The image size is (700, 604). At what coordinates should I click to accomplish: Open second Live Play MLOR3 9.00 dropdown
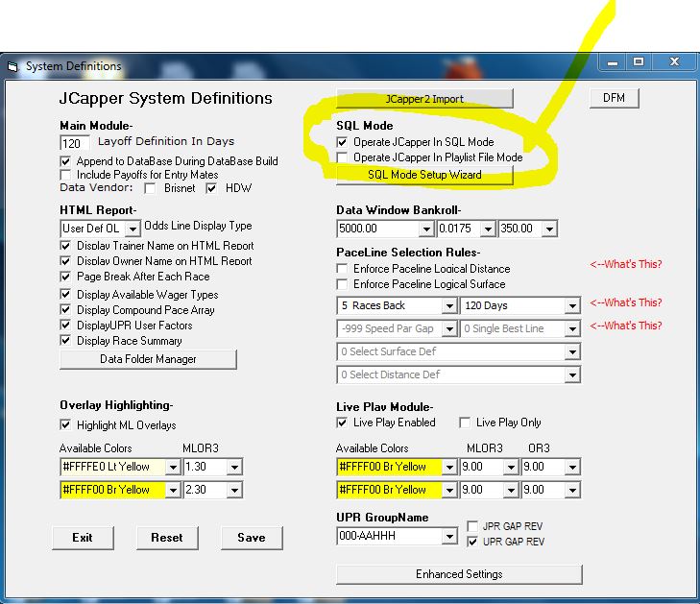click(x=511, y=491)
